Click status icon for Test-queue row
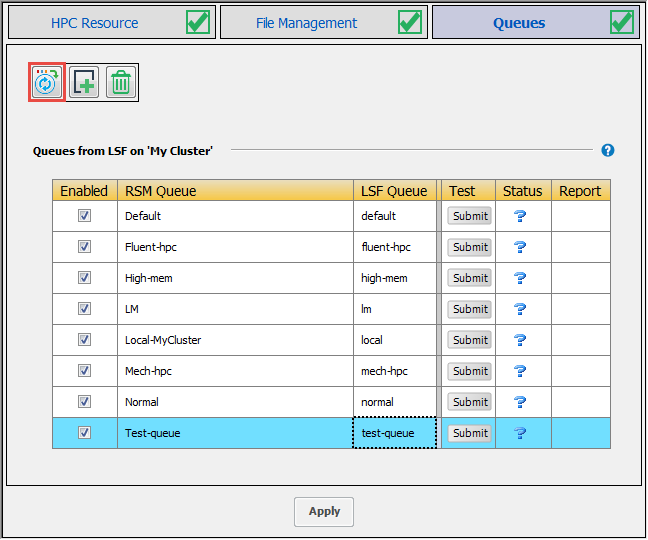Screen dimensions: 648x540 520,433
